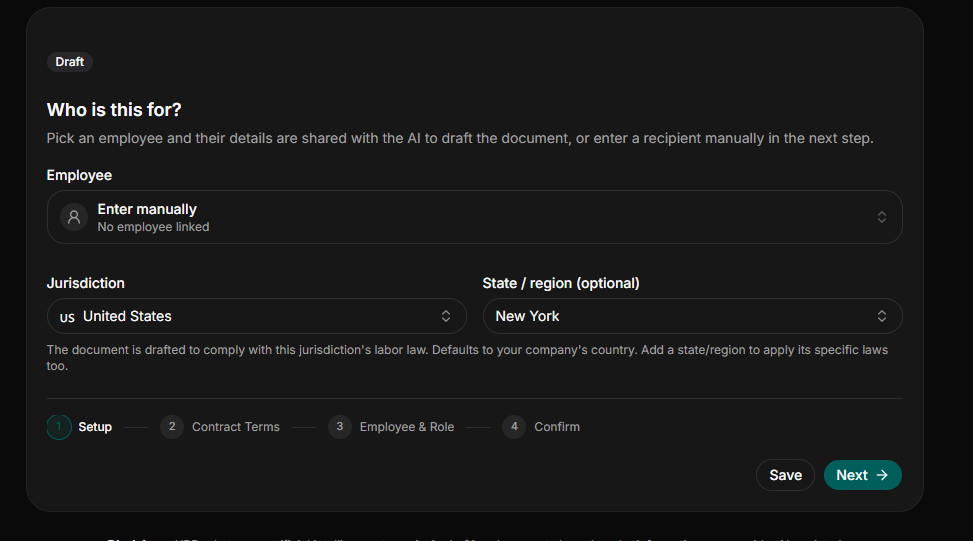The image size is (973, 541).
Task: Click the jurisdiction labor law help text
Action: (467, 358)
